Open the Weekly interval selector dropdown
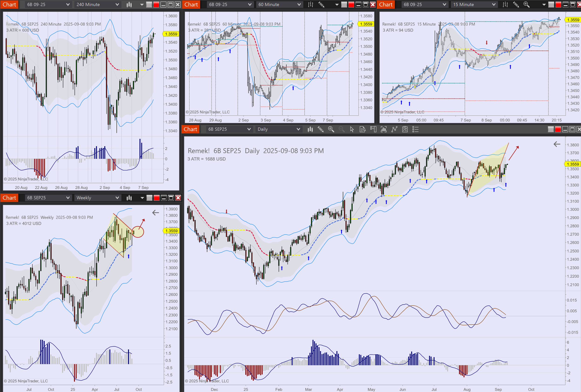 point(117,198)
